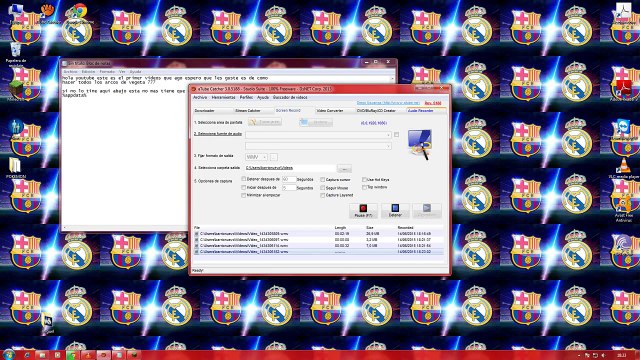Tick the checkbox beside the audio source dropdown

pos(396,134)
